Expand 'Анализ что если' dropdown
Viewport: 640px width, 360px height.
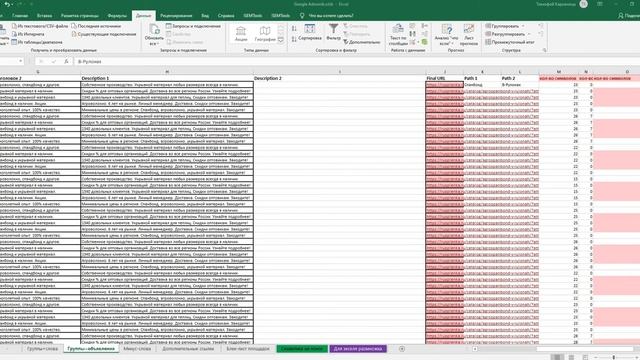click(x=453, y=44)
